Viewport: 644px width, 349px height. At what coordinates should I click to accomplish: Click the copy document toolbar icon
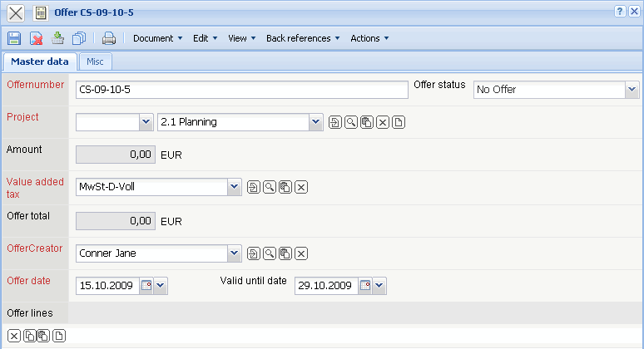pos(79,38)
